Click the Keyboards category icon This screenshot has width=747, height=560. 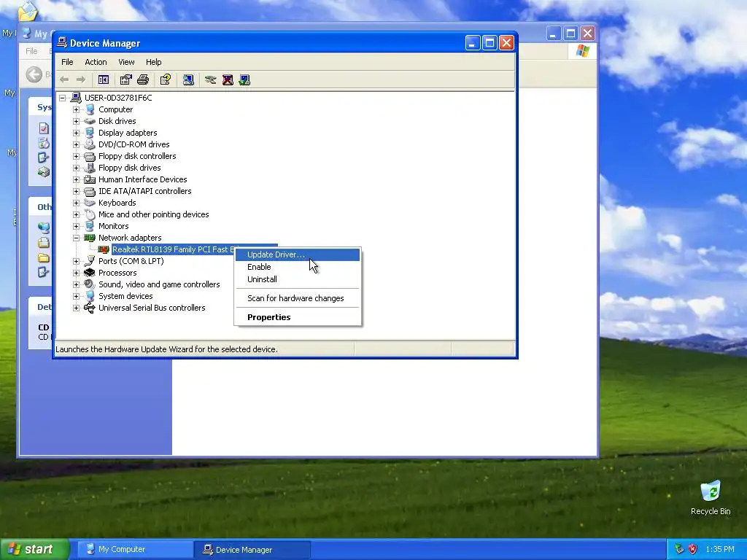point(90,203)
